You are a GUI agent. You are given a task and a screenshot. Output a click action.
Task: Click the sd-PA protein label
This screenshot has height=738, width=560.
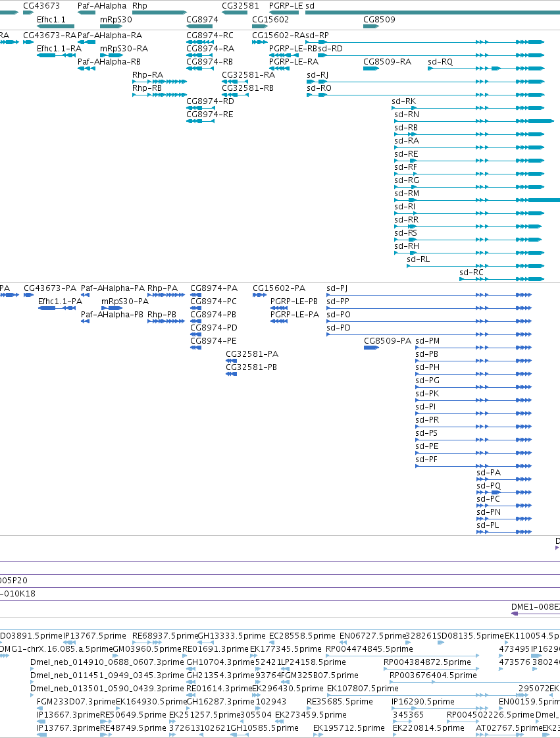(488, 473)
